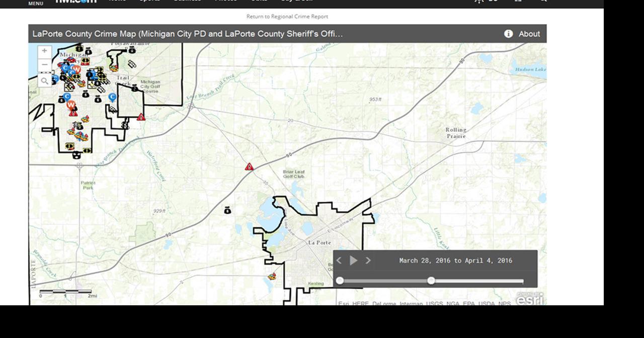
Task: Select the red car marker in Michigan City
Action: 71,60
